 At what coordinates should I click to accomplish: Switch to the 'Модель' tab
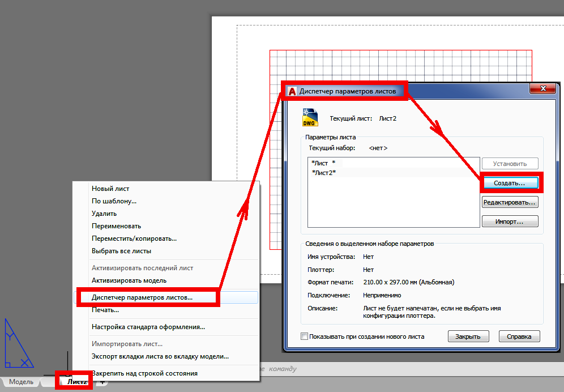(21, 382)
